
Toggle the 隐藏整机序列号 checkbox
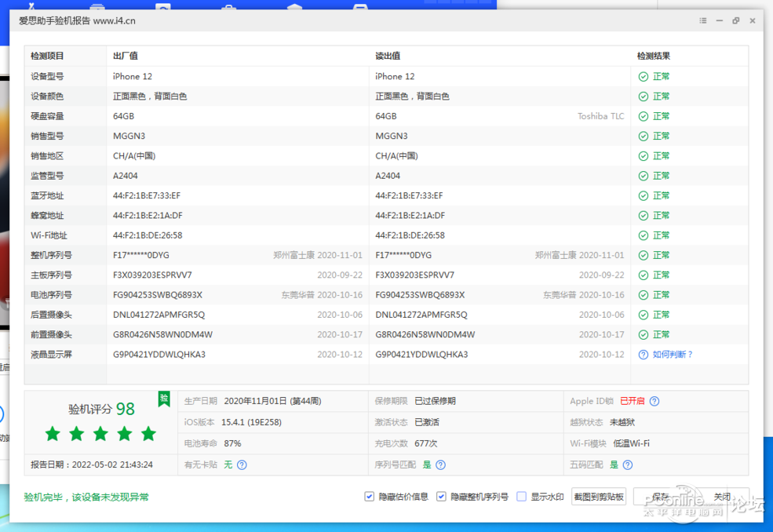coord(441,497)
